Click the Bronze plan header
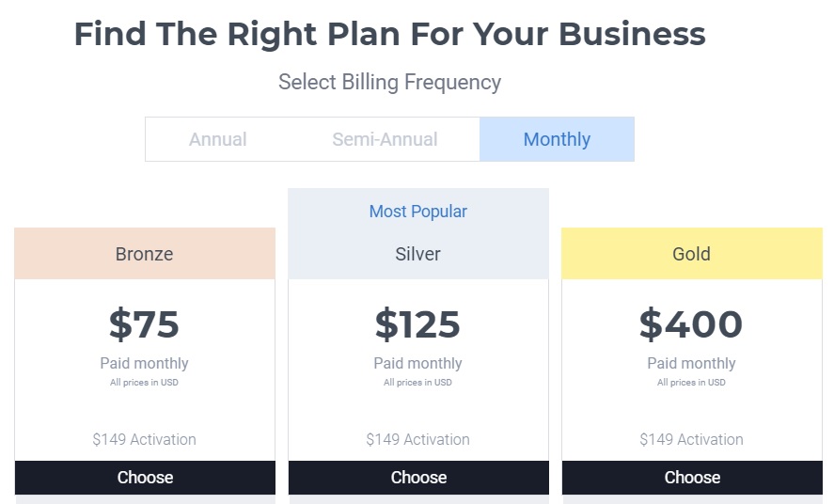This screenshot has width=834, height=504. coord(145,254)
